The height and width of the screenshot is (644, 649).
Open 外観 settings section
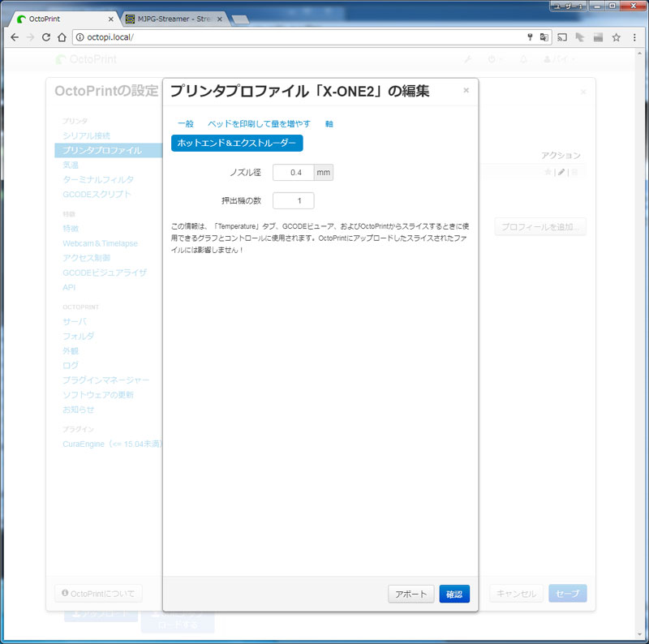click(x=71, y=350)
